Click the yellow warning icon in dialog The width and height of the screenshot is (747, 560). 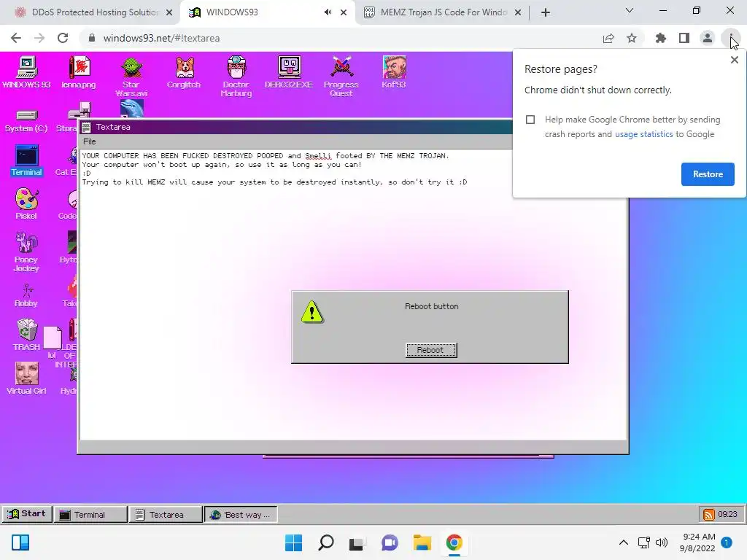coord(312,312)
